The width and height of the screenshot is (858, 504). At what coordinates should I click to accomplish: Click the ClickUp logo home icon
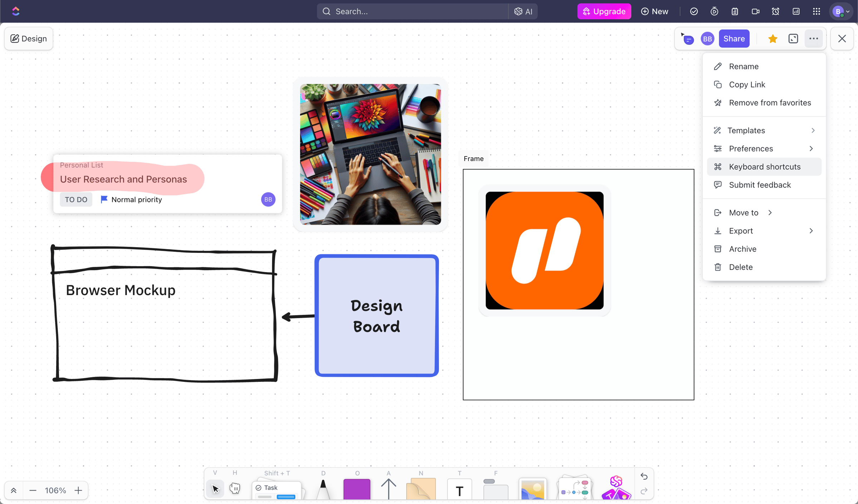tap(15, 11)
